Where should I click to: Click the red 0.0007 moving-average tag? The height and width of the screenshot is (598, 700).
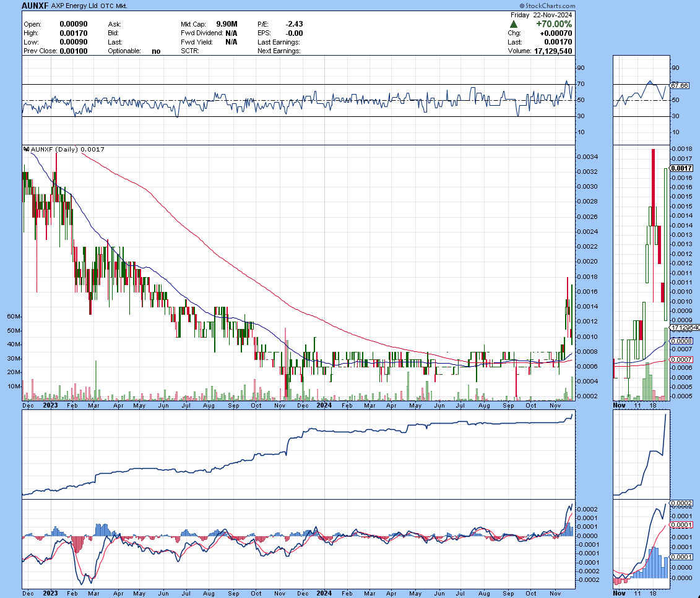pos(681,359)
